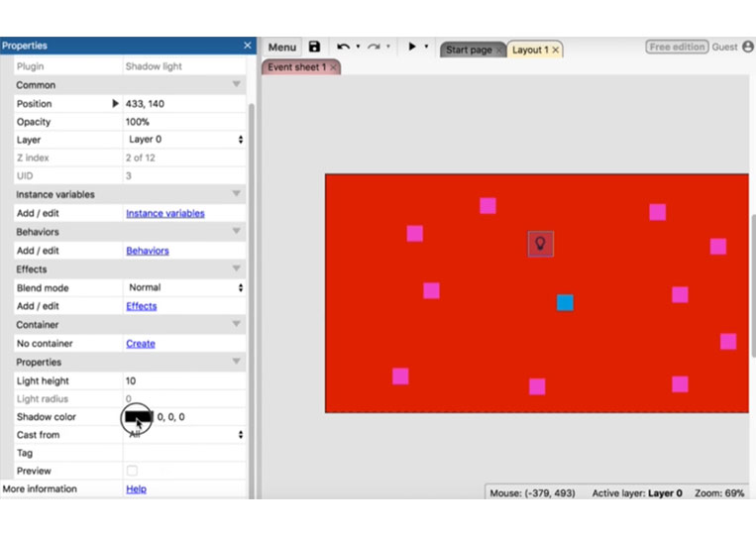The width and height of the screenshot is (756, 536).
Task: Collapse the Effects section
Action: (x=236, y=268)
